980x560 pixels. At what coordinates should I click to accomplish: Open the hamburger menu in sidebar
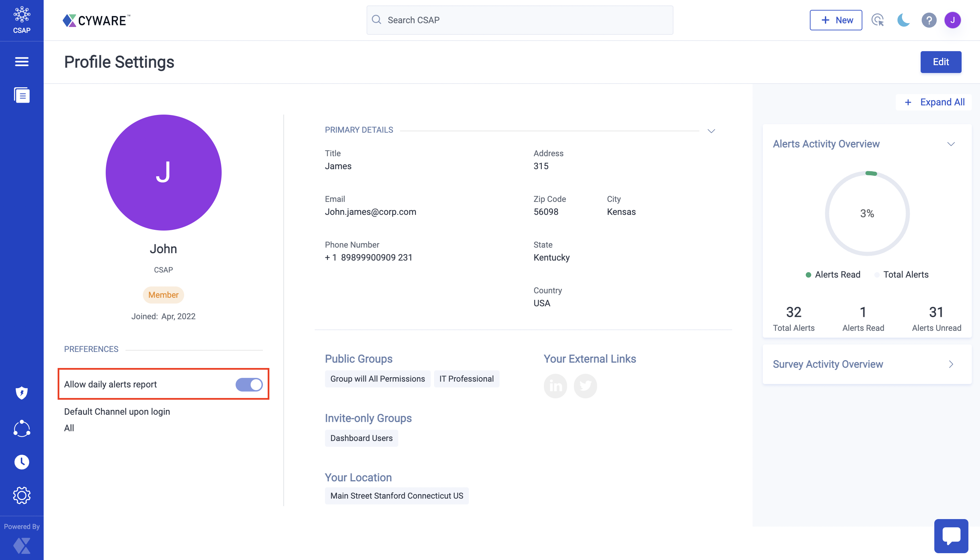21,61
